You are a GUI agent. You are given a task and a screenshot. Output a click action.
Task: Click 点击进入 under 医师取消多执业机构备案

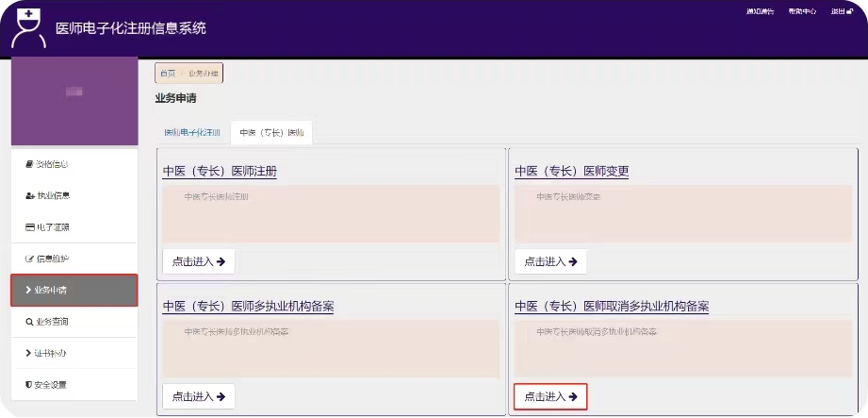tap(550, 396)
